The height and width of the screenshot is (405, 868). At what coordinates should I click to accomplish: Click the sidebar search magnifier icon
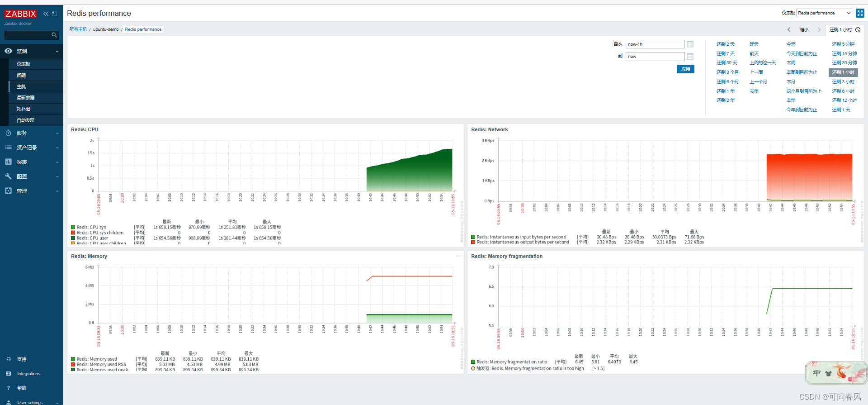[x=54, y=35]
